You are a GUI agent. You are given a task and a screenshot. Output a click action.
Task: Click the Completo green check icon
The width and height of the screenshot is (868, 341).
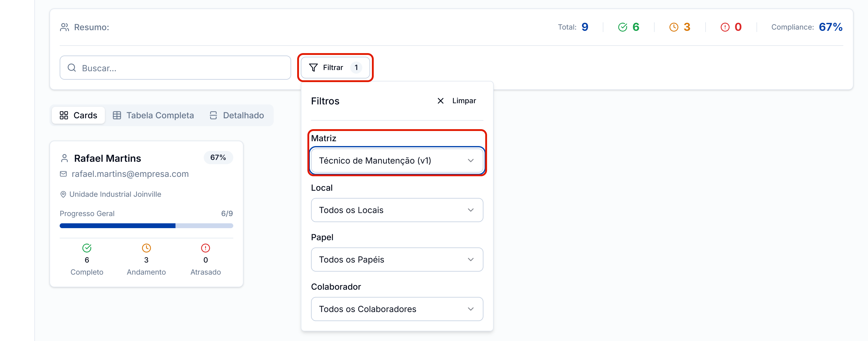coord(87,248)
